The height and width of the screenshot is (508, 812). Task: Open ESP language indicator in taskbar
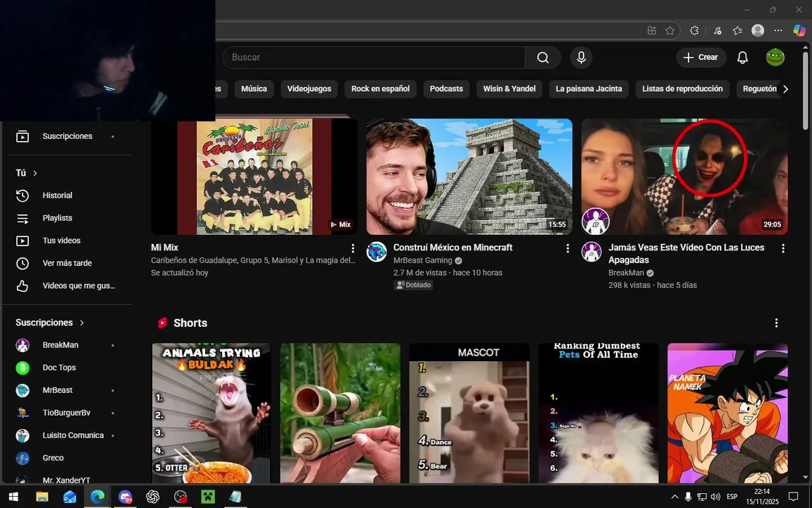point(732,497)
